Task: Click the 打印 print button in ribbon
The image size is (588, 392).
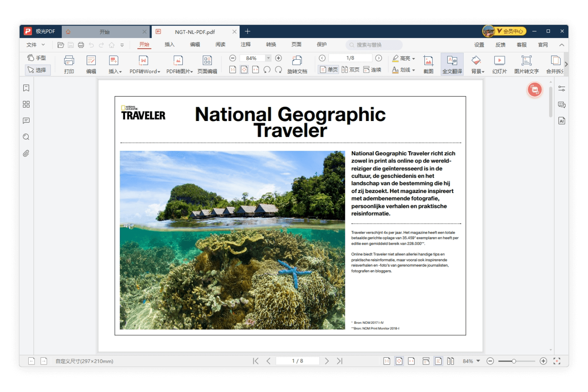Action: click(69, 64)
